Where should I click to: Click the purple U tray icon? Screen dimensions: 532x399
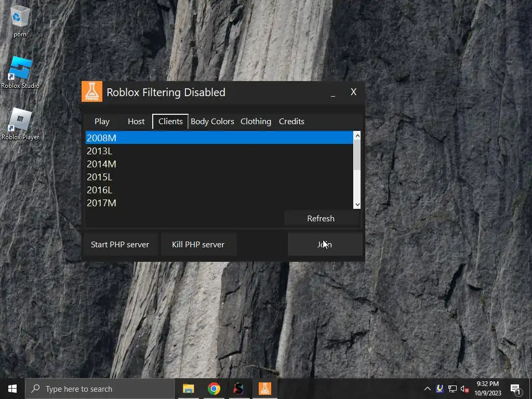click(440, 389)
